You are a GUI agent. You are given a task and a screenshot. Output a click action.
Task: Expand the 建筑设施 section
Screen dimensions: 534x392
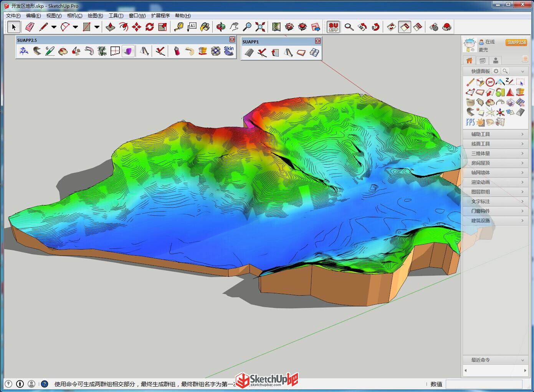coord(495,220)
